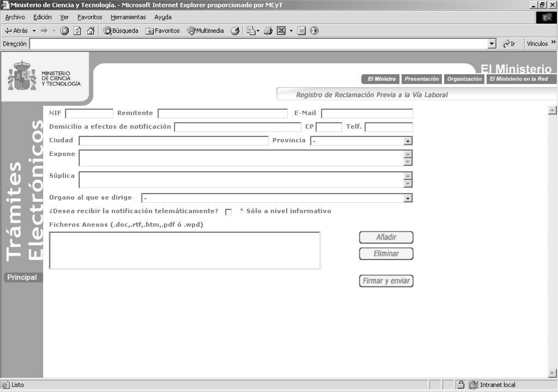Click inside the Súplica text area

(241, 180)
